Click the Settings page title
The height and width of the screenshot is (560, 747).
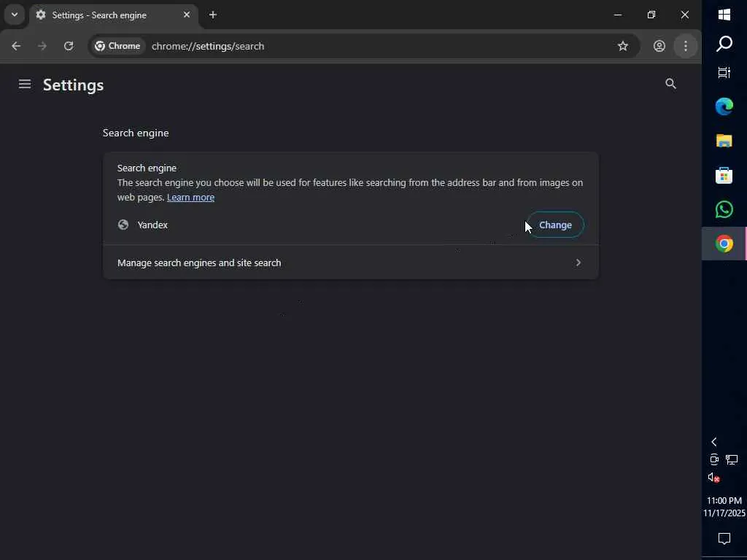click(74, 85)
